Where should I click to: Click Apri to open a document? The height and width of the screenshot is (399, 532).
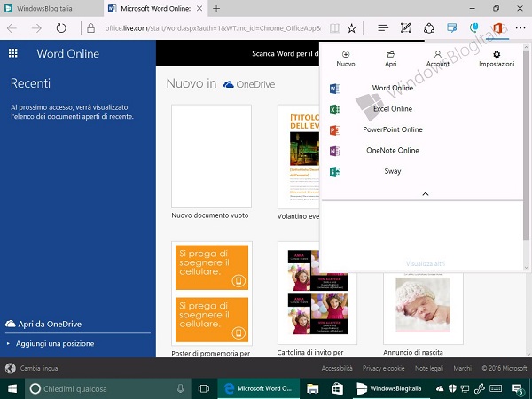tap(390, 59)
